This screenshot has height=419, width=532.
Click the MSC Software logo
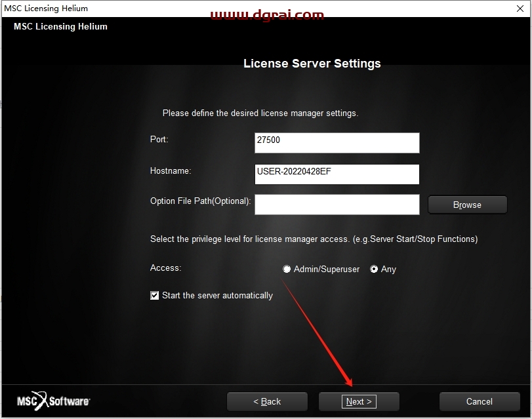click(x=53, y=401)
